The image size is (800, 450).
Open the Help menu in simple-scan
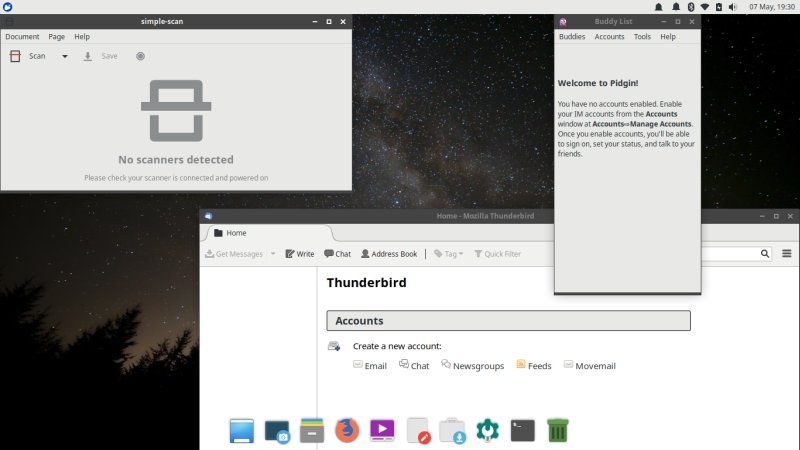point(82,37)
